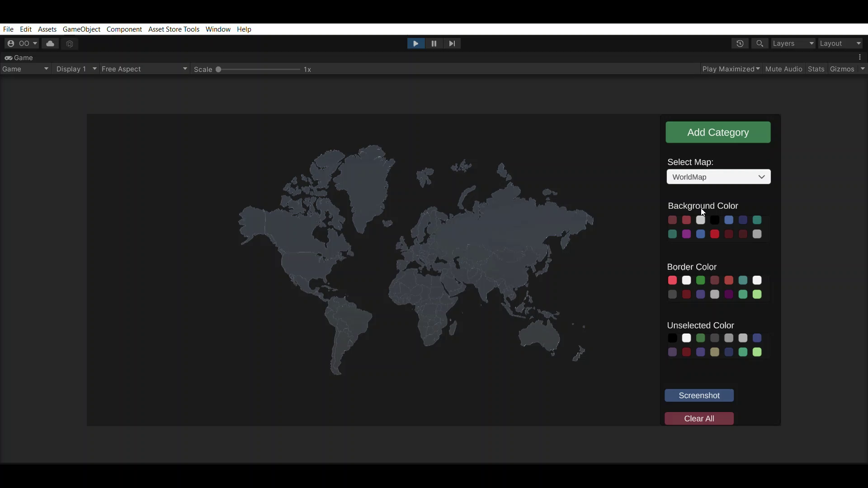Open Game tab three-dot options menu
Screen dimensions: 868x488
(860, 57)
